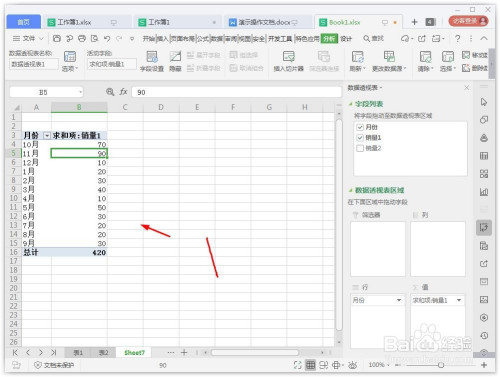500x377 pixels.
Task: Click the Refresh pivot table icon
Action: click(x=357, y=57)
